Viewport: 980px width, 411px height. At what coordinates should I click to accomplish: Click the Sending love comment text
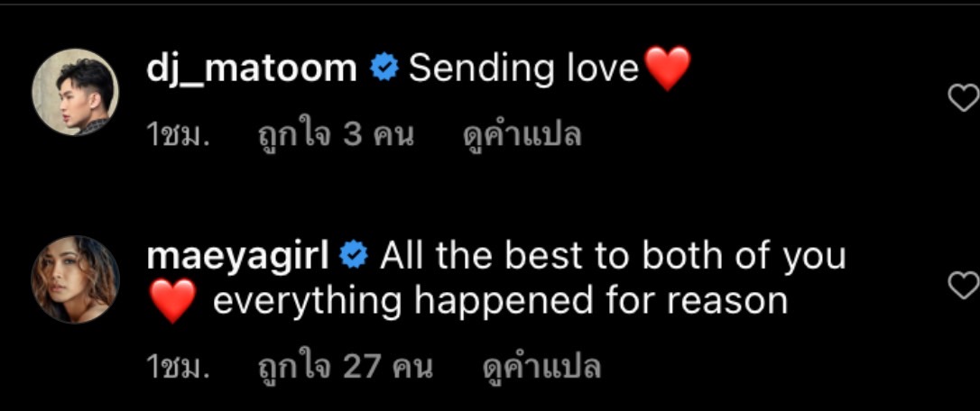pyautogui.click(x=523, y=68)
